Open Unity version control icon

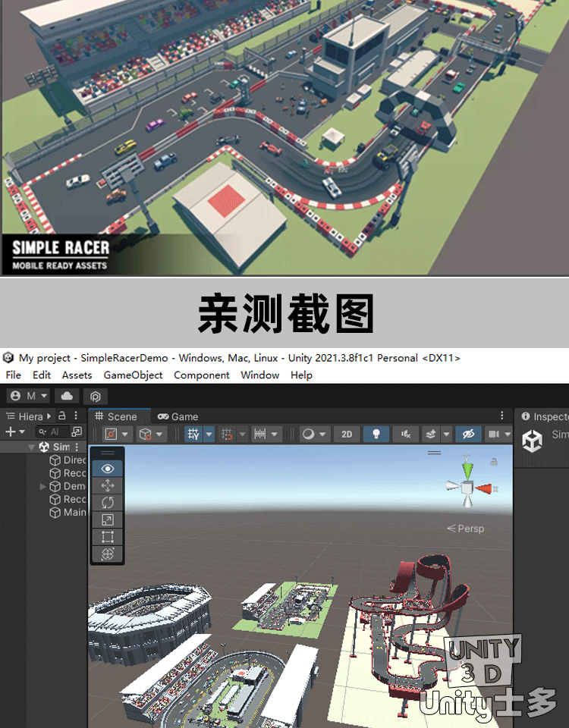click(96, 396)
